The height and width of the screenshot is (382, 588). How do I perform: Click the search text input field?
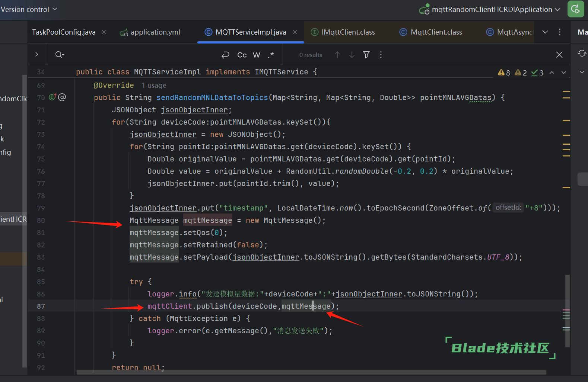click(x=142, y=55)
